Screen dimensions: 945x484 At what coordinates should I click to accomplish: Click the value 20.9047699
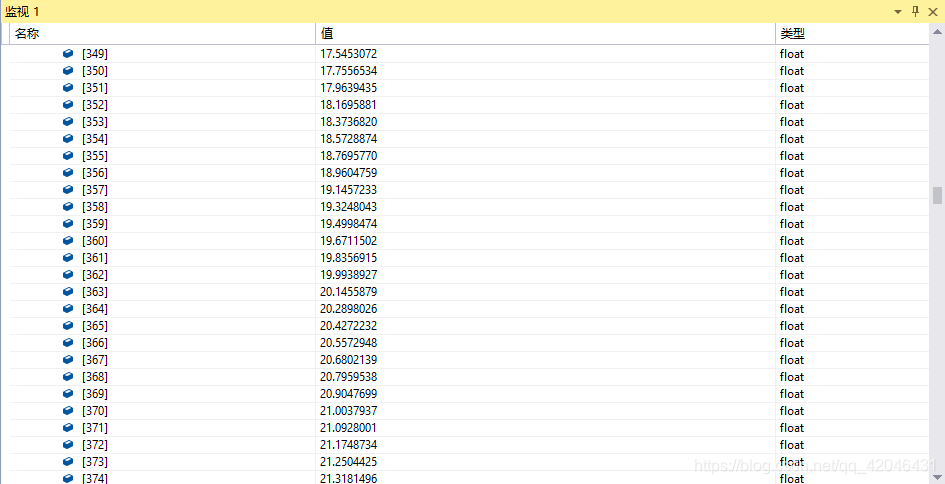tap(348, 394)
